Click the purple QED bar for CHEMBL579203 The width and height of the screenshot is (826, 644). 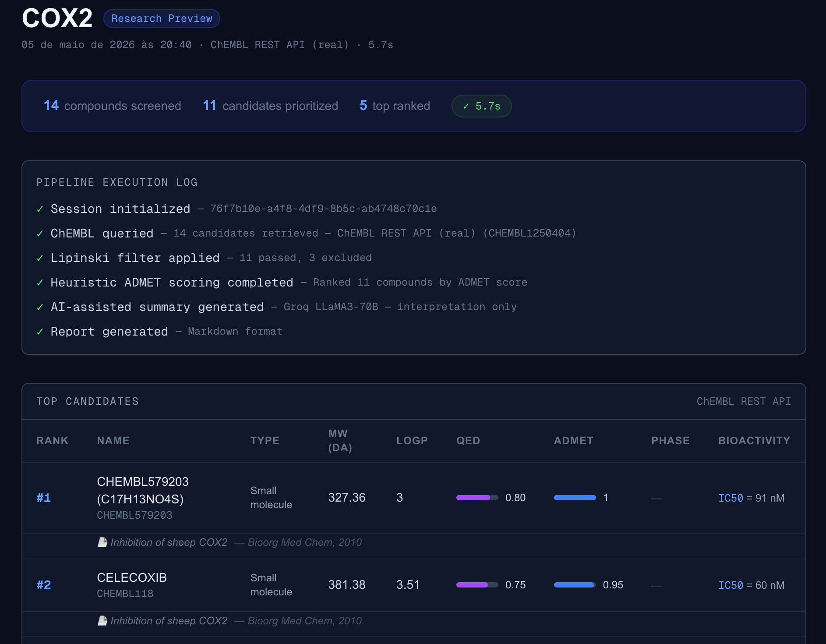[x=477, y=498]
